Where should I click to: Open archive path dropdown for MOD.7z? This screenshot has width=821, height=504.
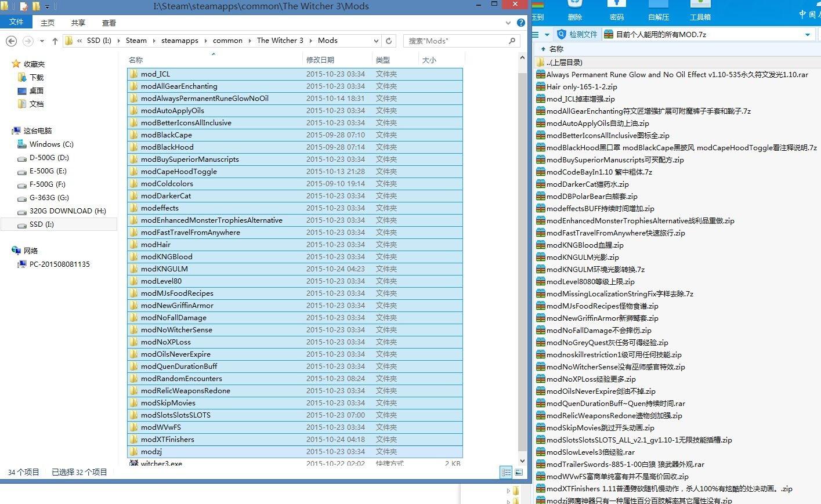tap(807, 35)
